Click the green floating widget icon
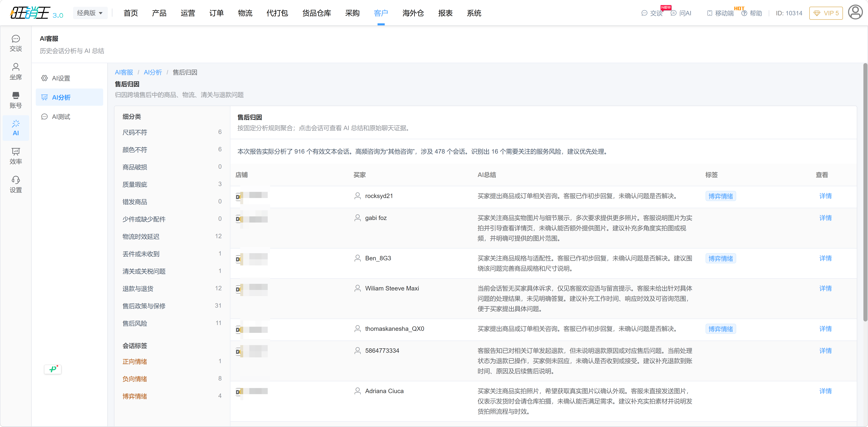The width and height of the screenshot is (868, 427). (53, 369)
